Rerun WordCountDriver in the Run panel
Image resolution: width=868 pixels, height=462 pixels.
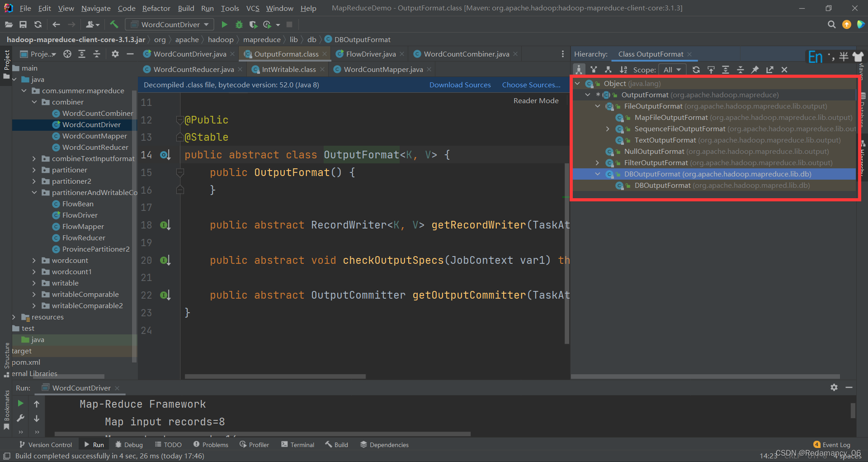coord(20,403)
